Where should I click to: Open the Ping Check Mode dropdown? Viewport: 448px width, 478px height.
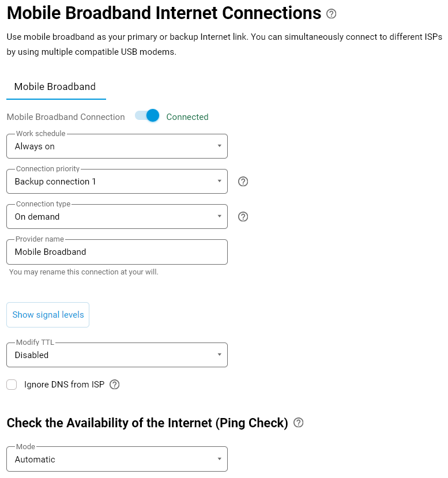click(x=117, y=460)
